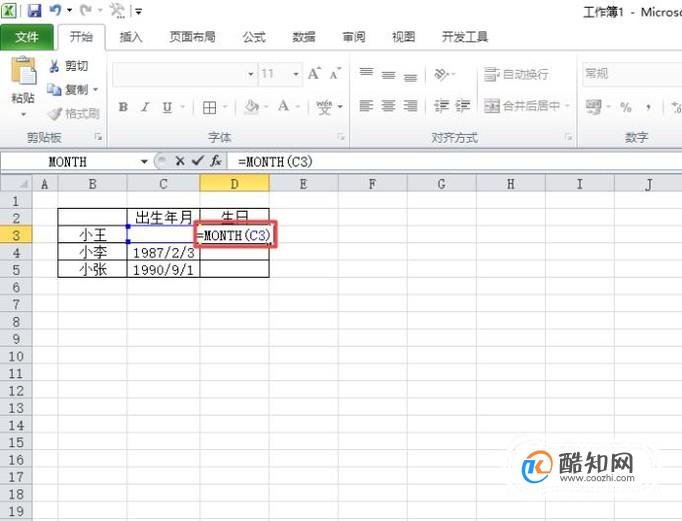
Task: Open the font size dropdown
Action: pyautogui.click(x=296, y=74)
